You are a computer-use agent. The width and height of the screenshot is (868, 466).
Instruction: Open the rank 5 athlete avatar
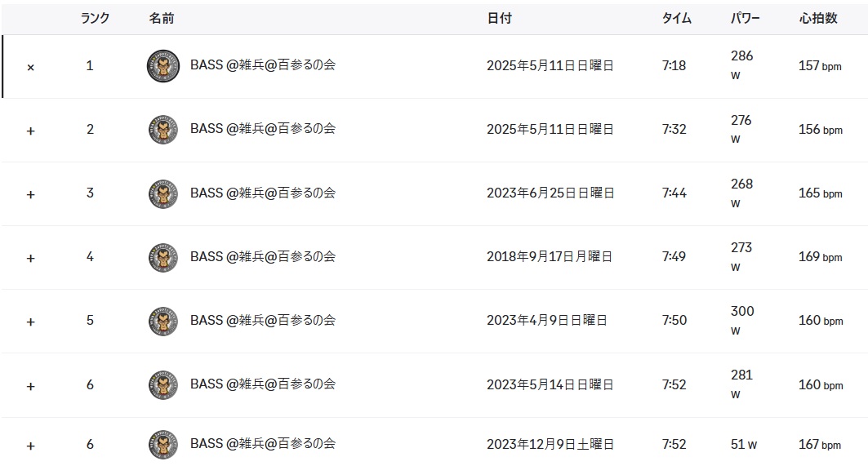[162, 321]
